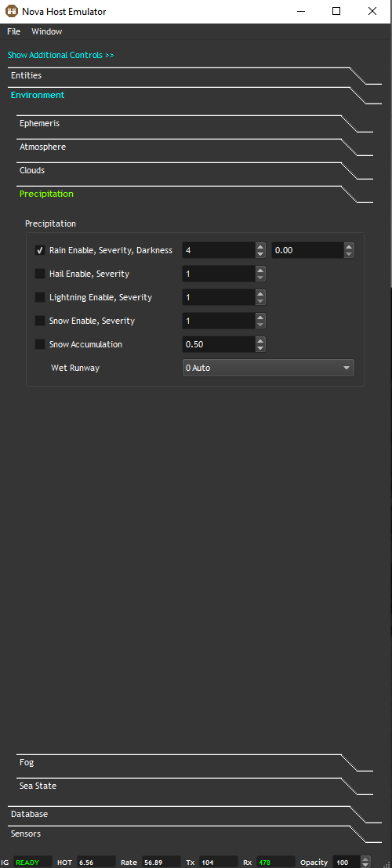Increase Hail Severity with up arrow
Viewport: 392px width, 868px height.
260,271
